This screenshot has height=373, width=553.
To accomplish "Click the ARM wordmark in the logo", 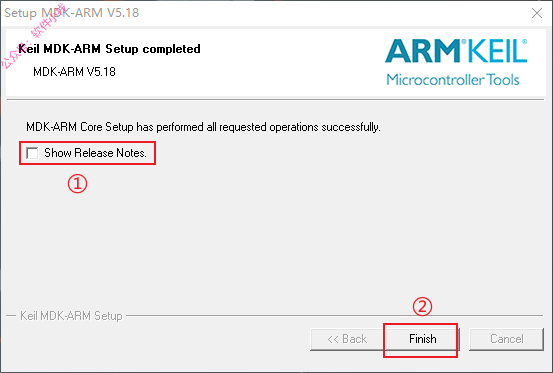I will 423,51.
